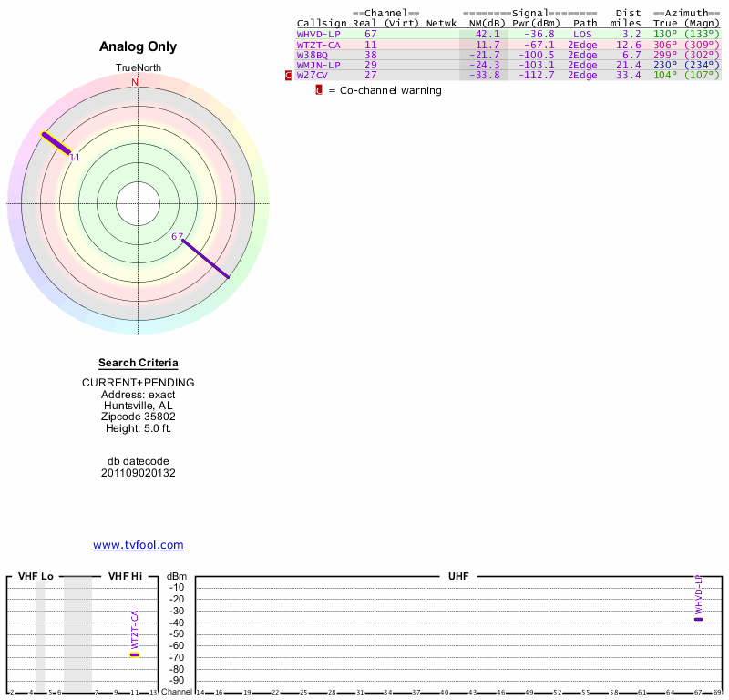Click the WHVD-LP marker in UHF chart
The image size is (729, 700).
(698, 619)
